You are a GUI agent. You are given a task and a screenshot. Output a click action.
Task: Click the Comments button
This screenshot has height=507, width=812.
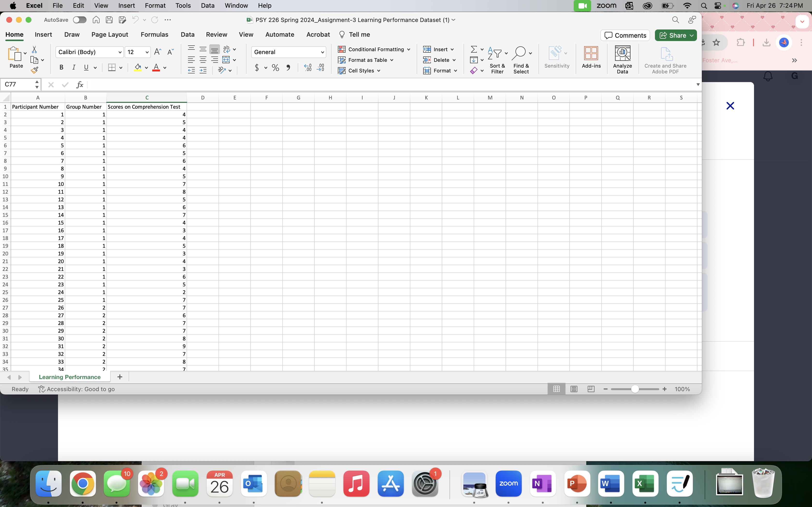(625, 35)
